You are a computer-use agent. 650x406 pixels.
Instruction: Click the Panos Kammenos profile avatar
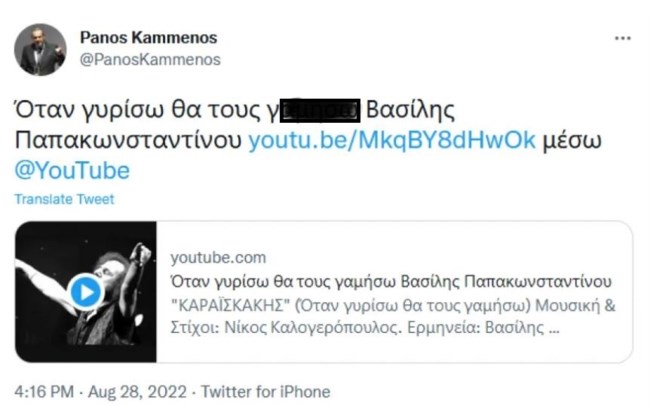[40, 49]
